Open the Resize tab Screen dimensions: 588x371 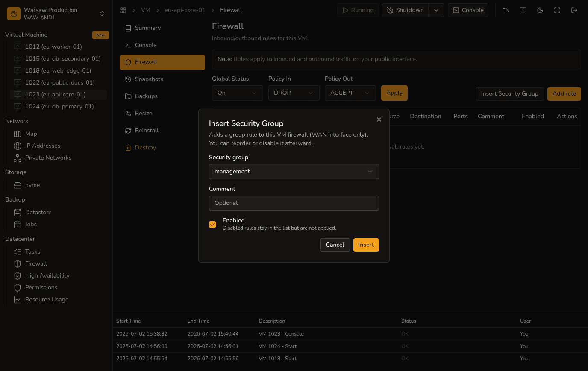coord(162,113)
